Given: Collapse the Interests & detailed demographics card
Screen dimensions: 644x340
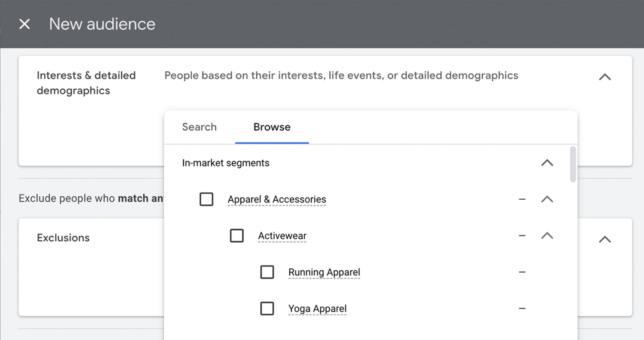Looking at the screenshot, I should 605,77.
